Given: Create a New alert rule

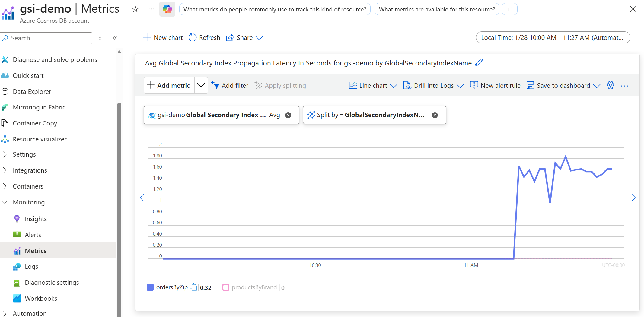Looking at the screenshot, I should [x=495, y=85].
